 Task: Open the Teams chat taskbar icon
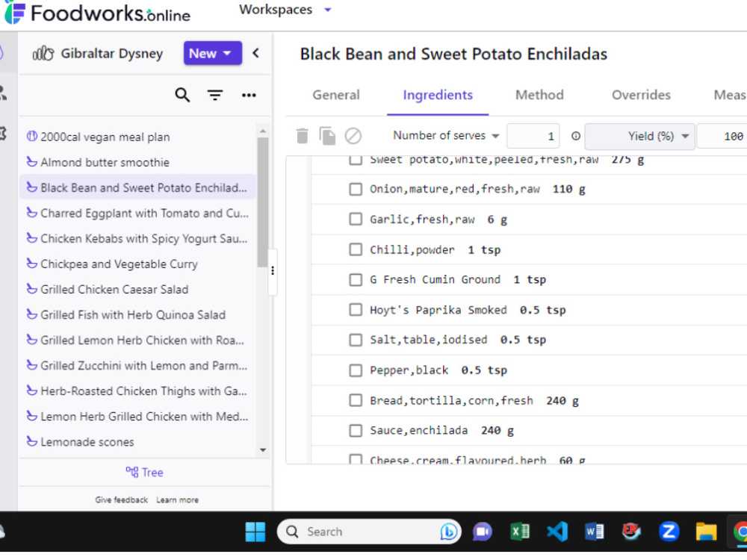[x=482, y=532]
